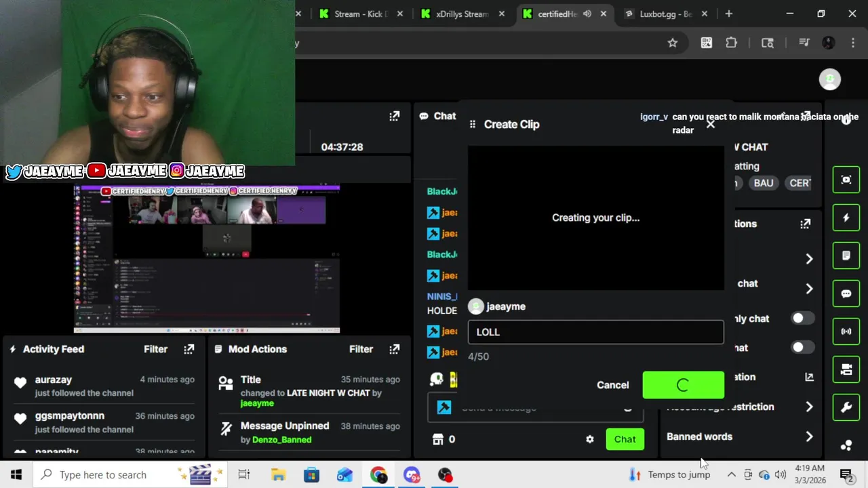Open the Windows notification center
This screenshot has height=488, width=868.
[846, 474]
